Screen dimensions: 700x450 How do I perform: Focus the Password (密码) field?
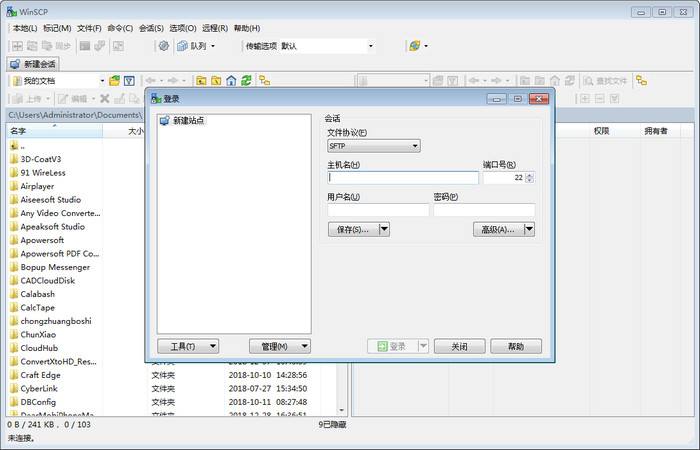[x=484, y=210]
